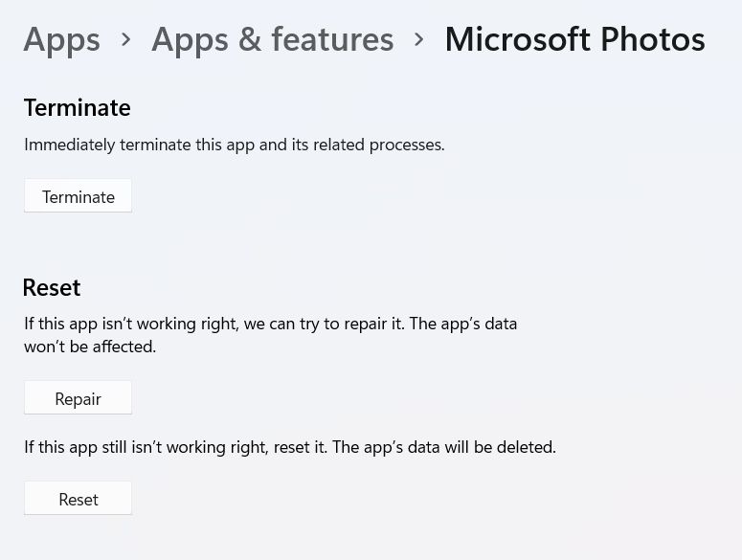Click the word Microsoft in page title
742x560 pixels.
click(x=517, y=39)
